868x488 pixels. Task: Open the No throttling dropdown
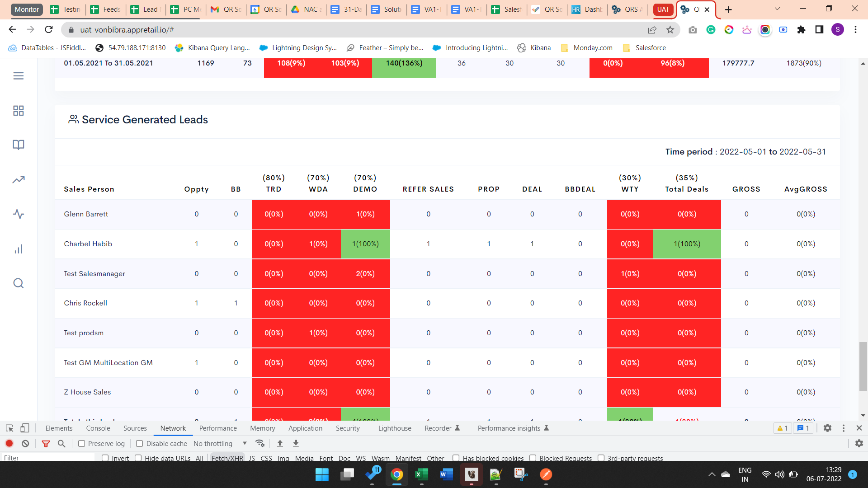220,444
